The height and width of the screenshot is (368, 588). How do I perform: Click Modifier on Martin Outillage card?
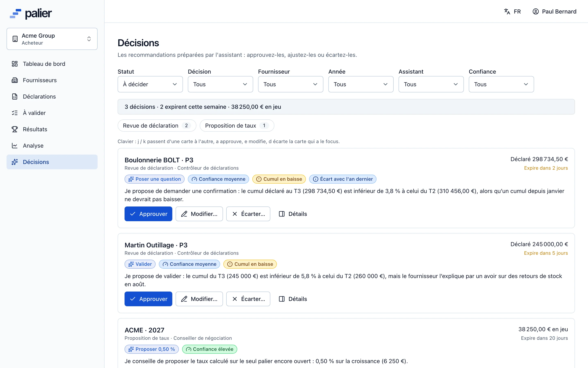tap(199, 299)
